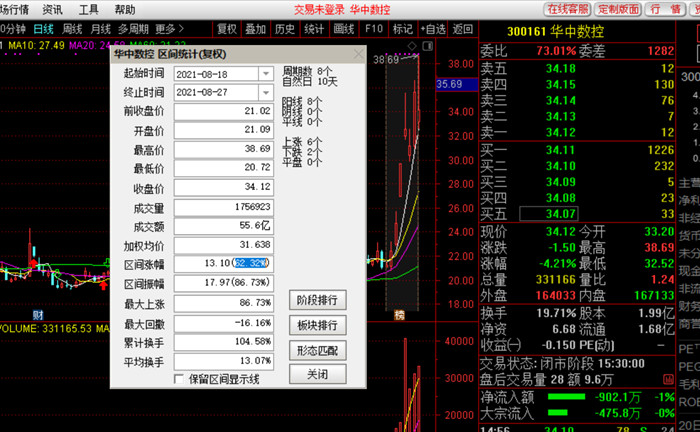Open the F10 company info
Viewport: 700px width, 432px height.
click(x=374, y=29)
